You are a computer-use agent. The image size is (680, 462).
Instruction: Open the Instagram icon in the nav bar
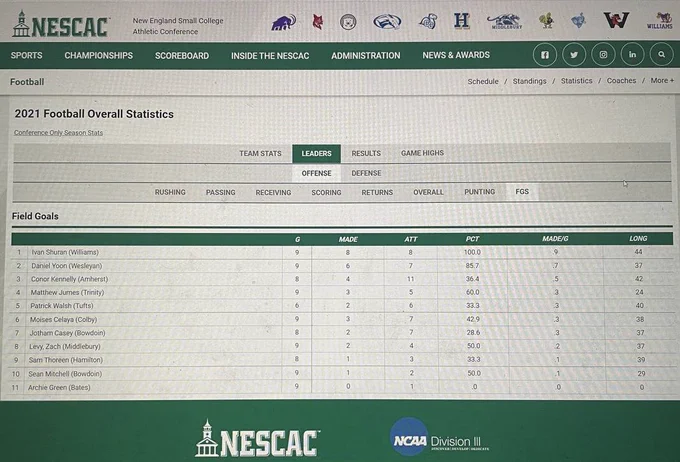603,55
